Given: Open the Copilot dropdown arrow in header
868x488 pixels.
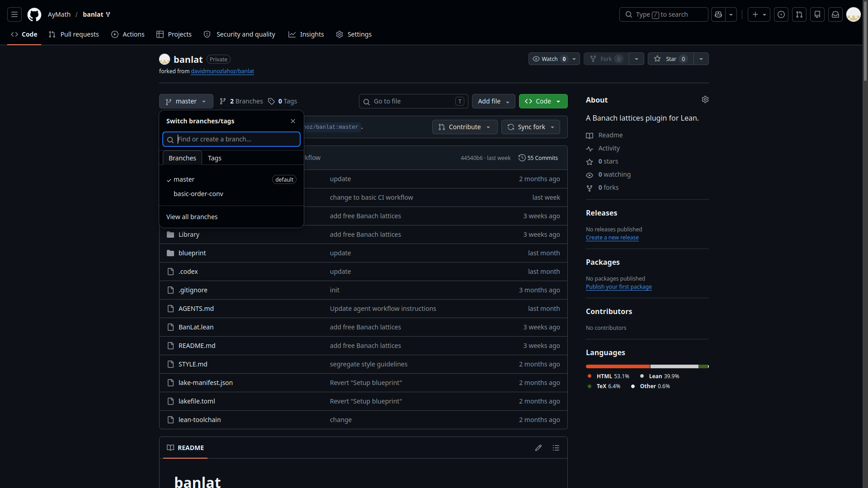Looking at the screenshot, I should coord(731,14).
